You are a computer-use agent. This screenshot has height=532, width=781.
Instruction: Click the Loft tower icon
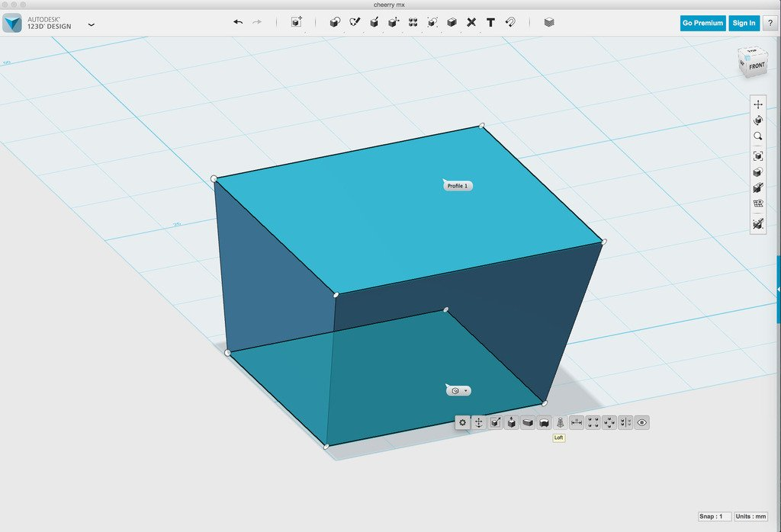click(x=561, y=422)
